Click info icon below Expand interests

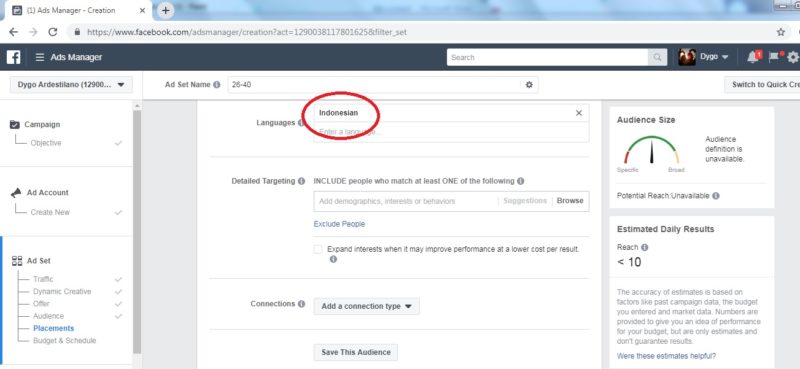pyautogui.click(x=333, y=259)
